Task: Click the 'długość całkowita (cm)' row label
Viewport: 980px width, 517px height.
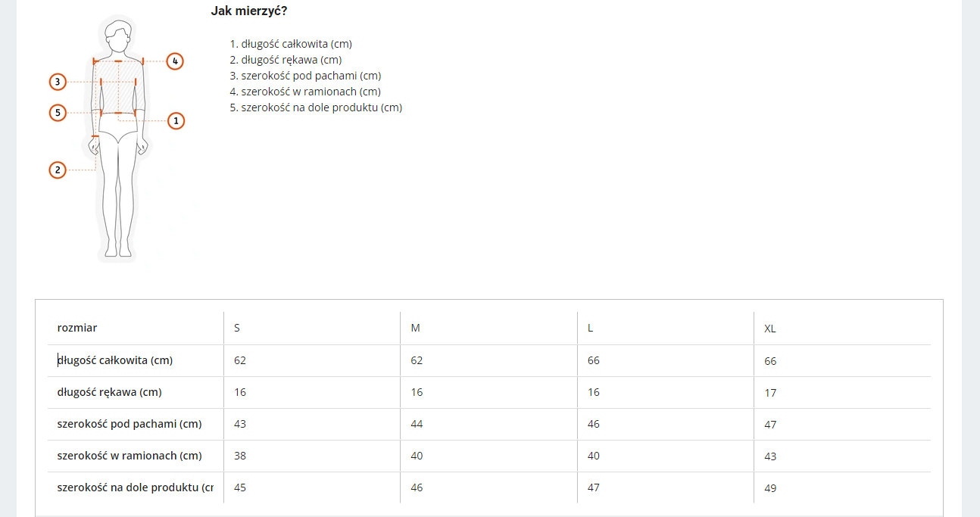Action: point(115,360)
